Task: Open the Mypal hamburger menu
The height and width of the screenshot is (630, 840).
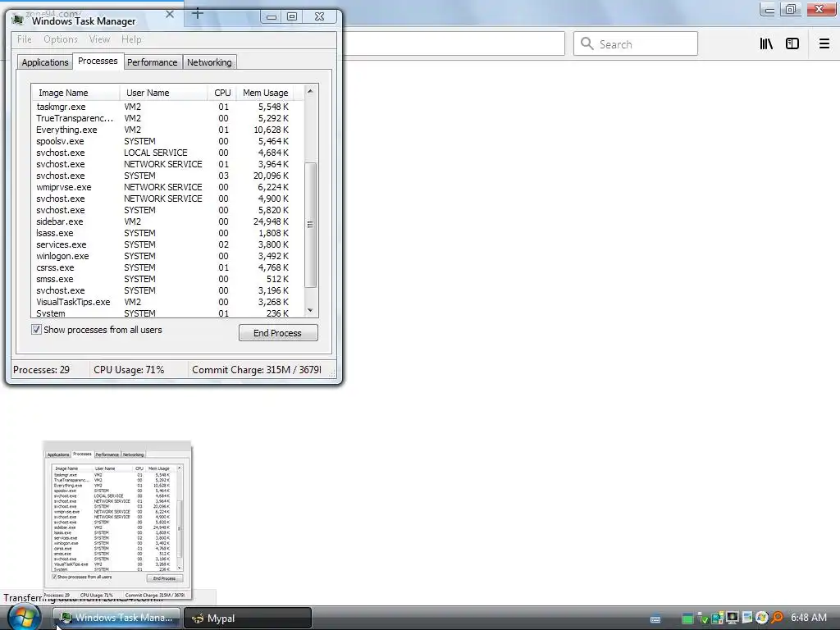Action: tap(824, 44)
